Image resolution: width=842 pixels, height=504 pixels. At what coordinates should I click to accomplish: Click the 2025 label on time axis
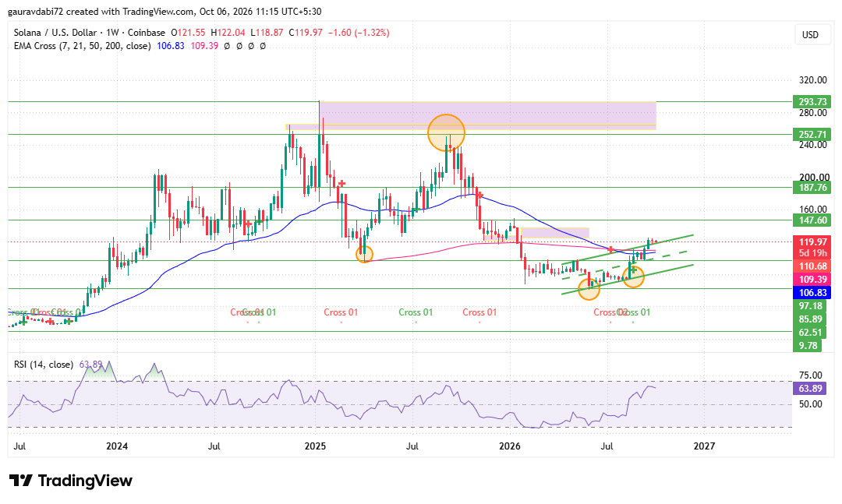315,446
